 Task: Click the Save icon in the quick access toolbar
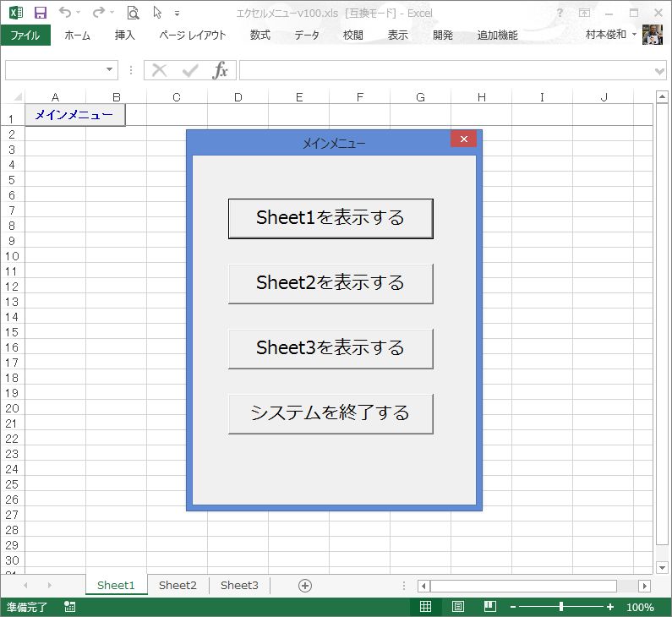[40, 13]
